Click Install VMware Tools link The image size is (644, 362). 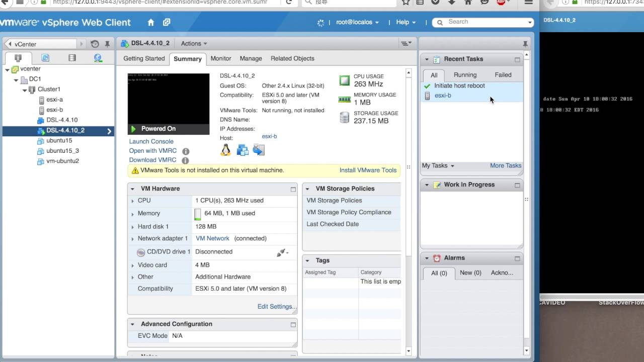[368, 170]
